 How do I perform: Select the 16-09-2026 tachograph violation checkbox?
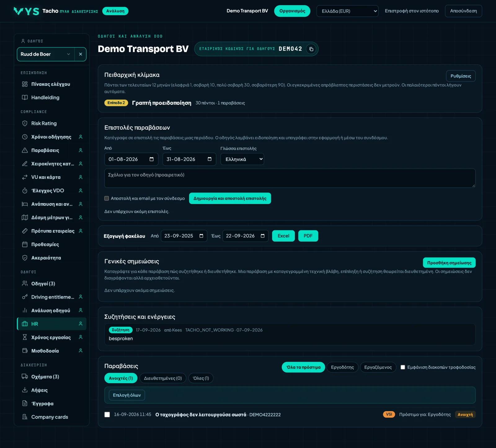pyautogui.click(x=107, y=415)
